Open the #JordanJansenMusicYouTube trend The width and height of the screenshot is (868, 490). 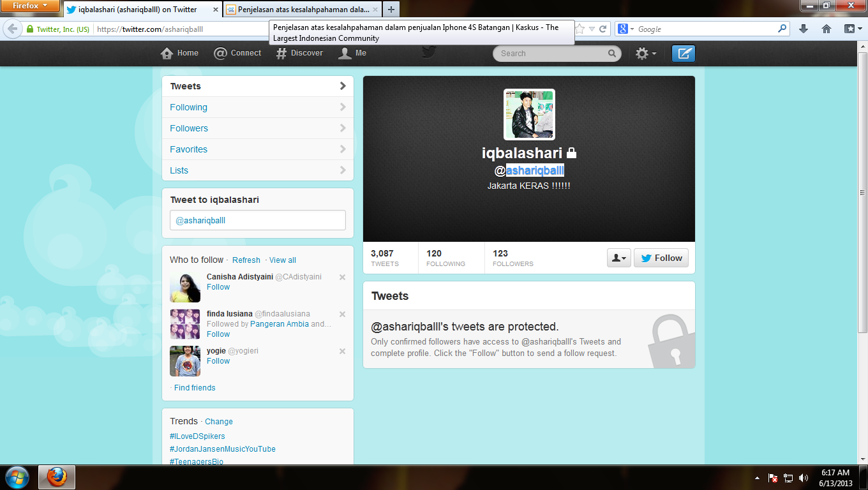223,449
